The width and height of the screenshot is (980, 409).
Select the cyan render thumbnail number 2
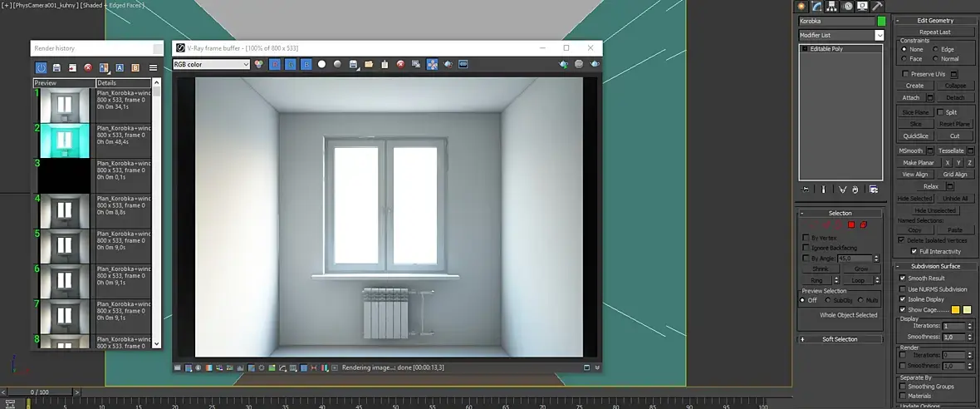pyautogui.click(x=65, y=140)
